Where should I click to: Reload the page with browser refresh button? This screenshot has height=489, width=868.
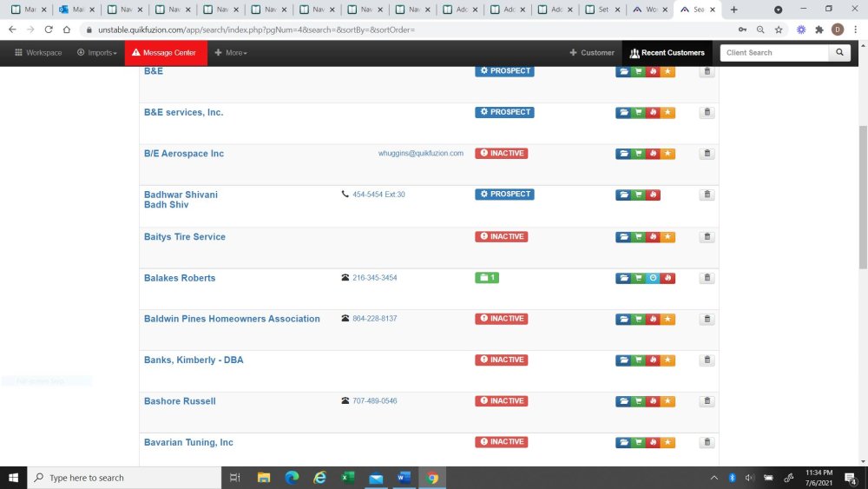(49, 30)
